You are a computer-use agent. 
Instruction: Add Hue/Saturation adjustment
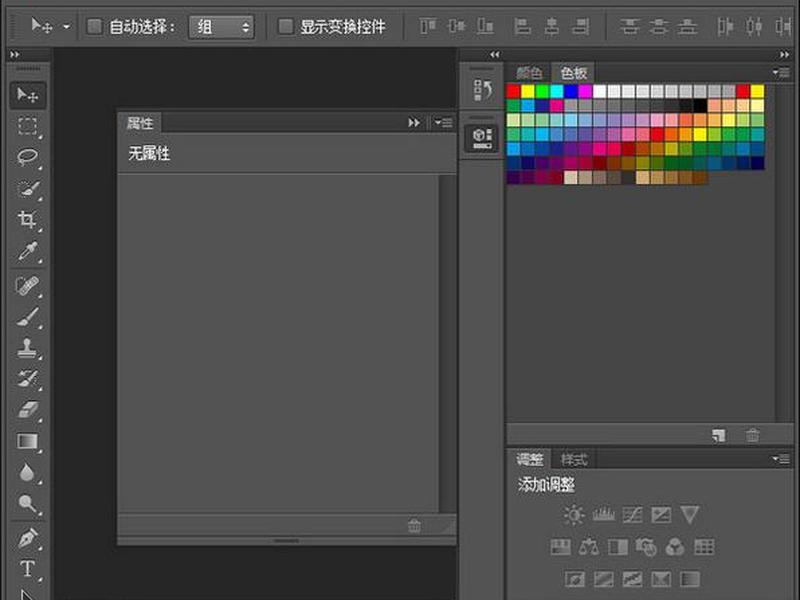tap(560, 547)
